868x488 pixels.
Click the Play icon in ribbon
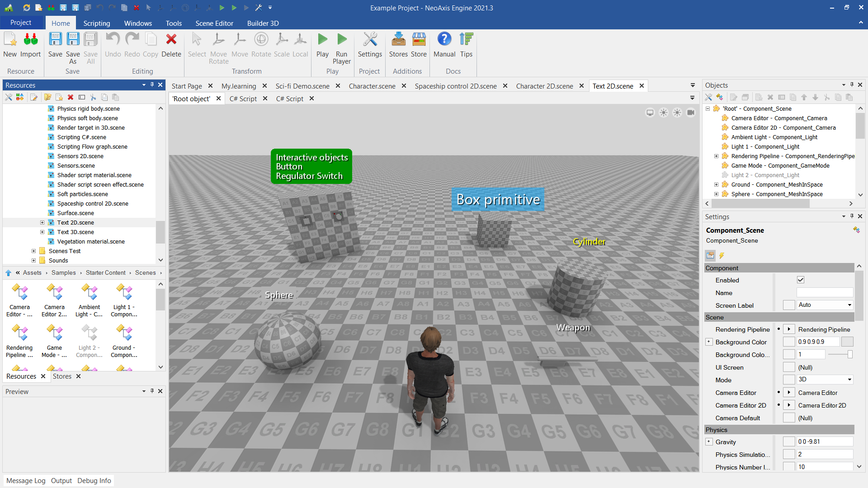coord(322,40)
